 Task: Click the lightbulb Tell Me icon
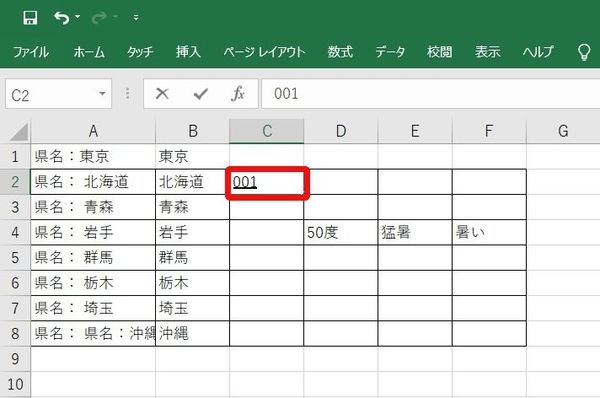(x=584, y=52)
